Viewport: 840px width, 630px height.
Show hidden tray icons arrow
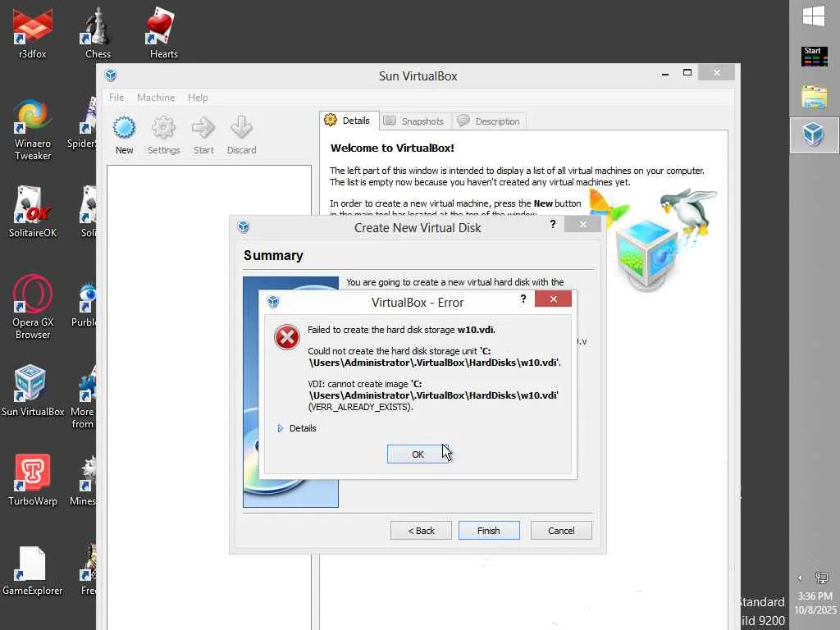(x=801, y=577)
